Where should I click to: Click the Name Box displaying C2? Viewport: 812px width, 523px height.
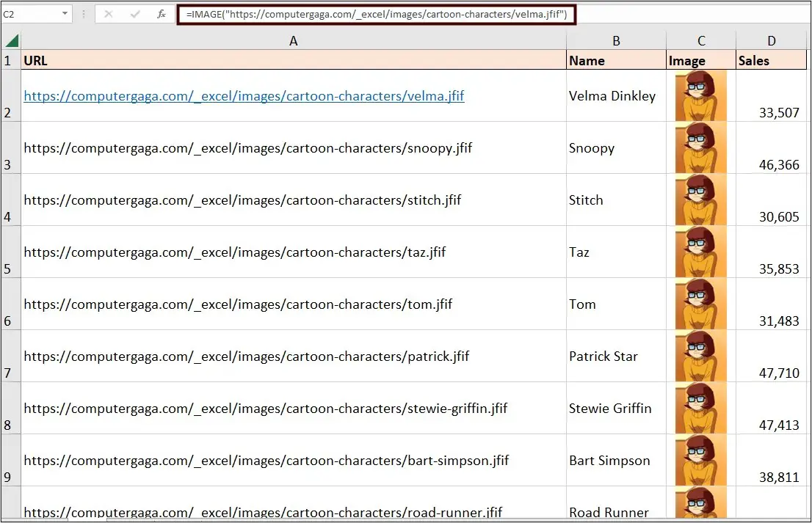pos(29,14)
